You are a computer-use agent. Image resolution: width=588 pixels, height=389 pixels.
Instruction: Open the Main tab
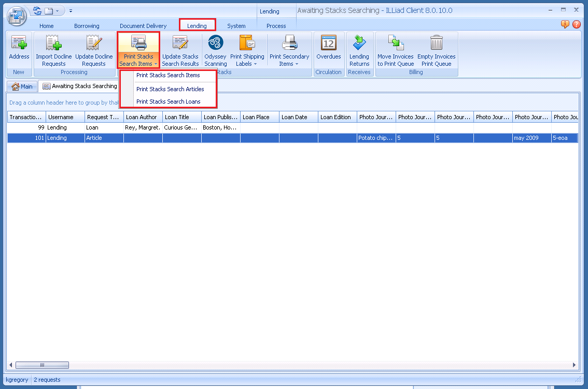click(22, 87)
